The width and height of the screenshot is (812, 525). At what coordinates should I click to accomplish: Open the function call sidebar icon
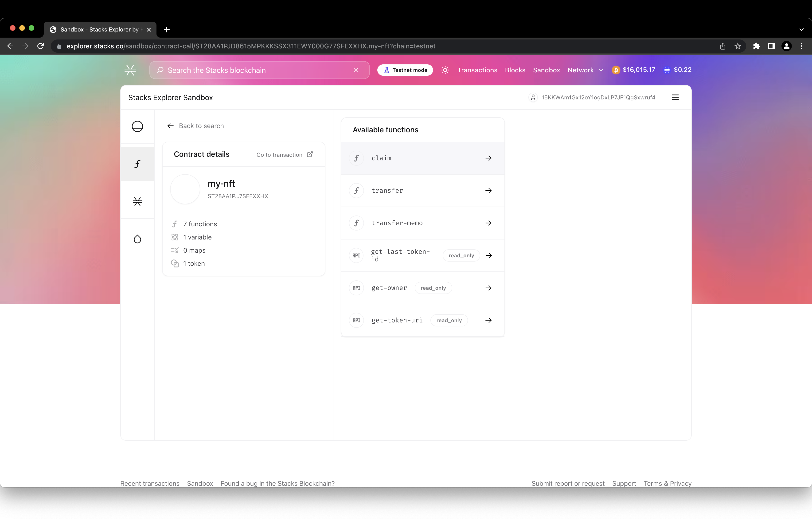(137, 164)
